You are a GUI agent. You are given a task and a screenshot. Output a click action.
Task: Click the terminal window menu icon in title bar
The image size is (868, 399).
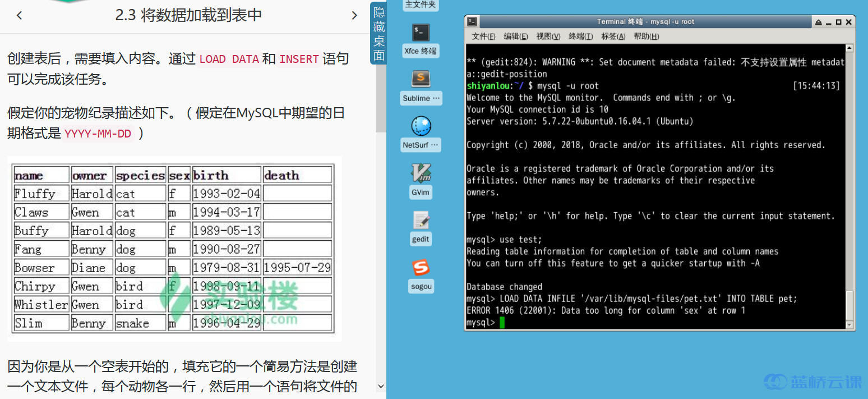click(x=472, y=22)
